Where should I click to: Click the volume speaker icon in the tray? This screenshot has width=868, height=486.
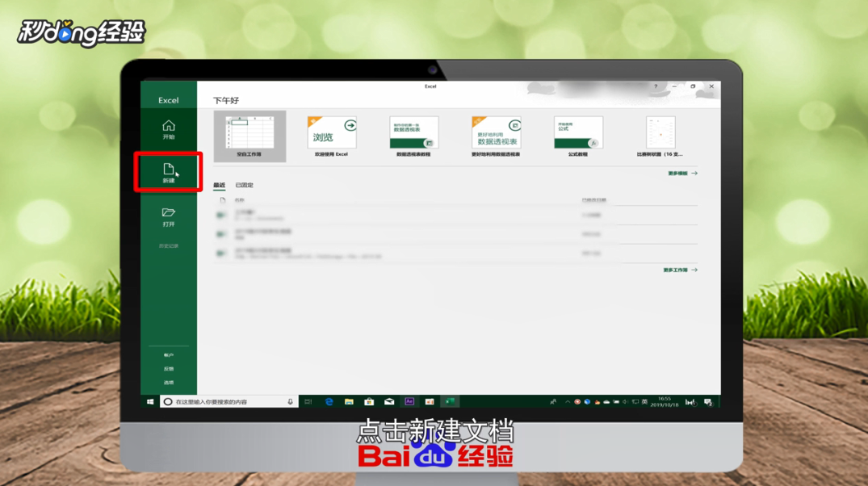tap(626, 402)
